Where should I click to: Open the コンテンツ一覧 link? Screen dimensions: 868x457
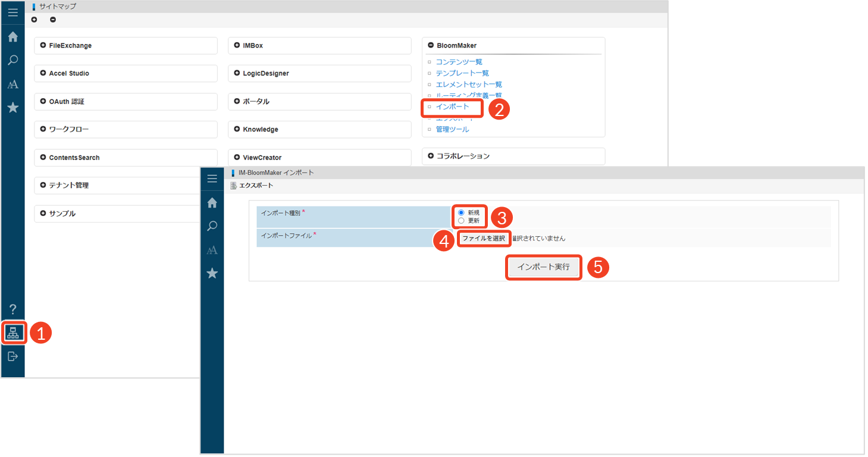click(459, 62)
